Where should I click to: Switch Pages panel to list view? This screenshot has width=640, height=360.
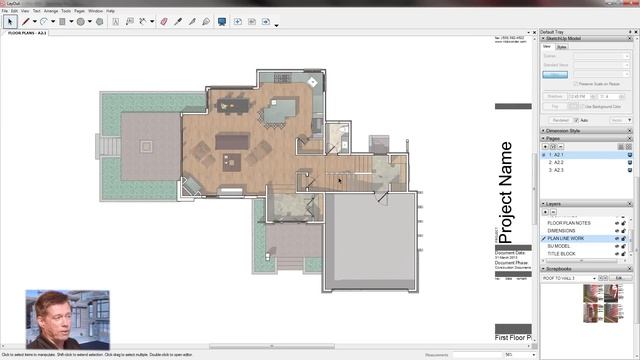click(x=621, y=147)
